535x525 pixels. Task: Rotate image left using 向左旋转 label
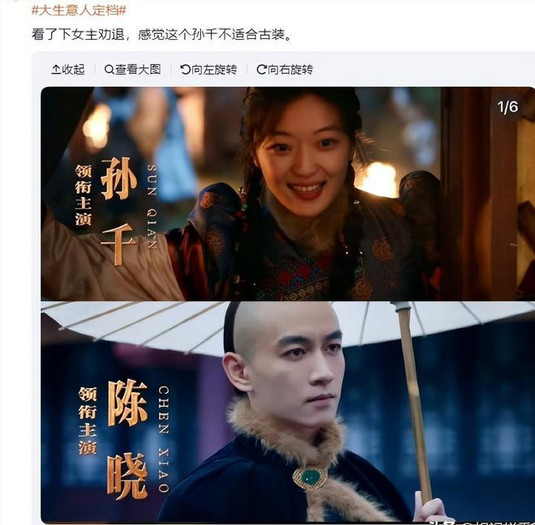214,70
